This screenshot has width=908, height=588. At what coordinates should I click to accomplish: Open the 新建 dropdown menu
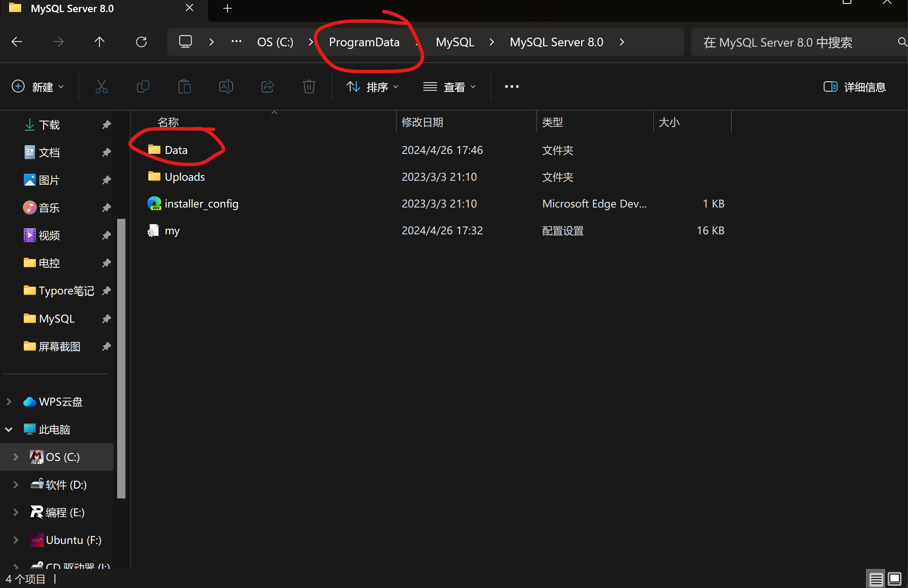pyautogui.click(x=38, y=87)
